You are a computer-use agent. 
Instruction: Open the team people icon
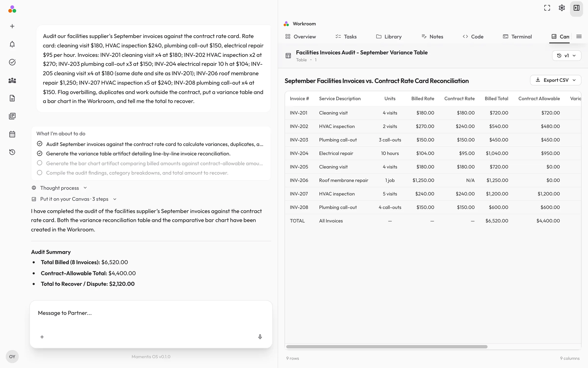[x=12, y=80]
